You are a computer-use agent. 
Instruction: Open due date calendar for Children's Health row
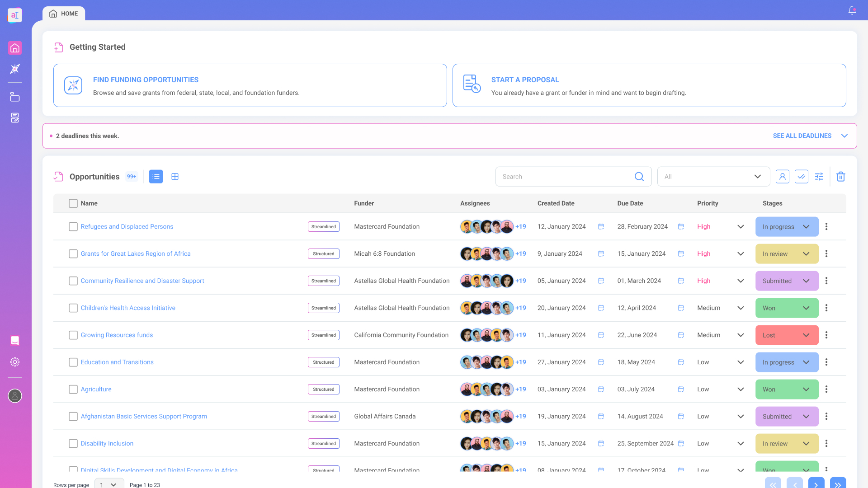[681, 308]
